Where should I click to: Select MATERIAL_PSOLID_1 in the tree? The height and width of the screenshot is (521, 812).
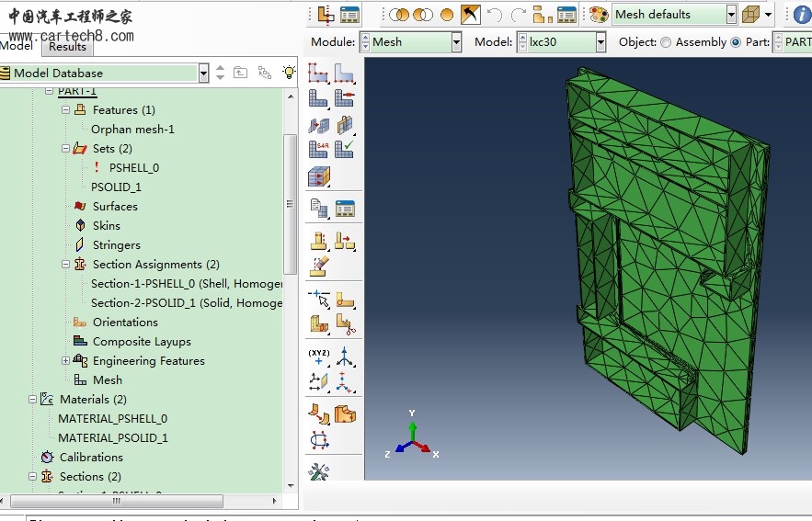tap(113, 438)
